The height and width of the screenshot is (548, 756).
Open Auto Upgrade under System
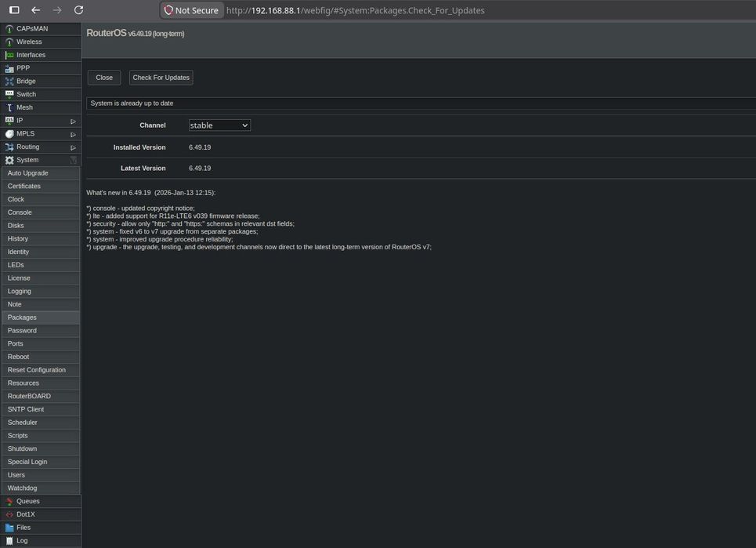(x=41, y=173)
